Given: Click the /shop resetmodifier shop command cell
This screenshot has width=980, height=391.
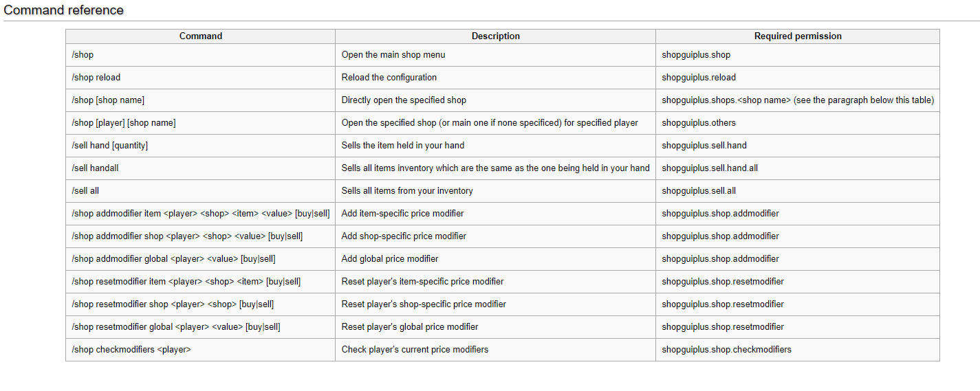Looking at the screenshot, I should (201, 304).
